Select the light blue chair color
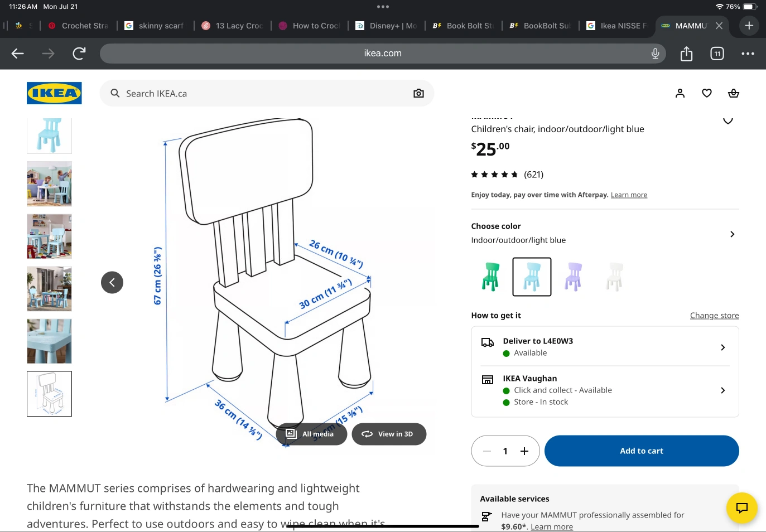This screenshot has width=766, height=532. [x=532, y=277]
